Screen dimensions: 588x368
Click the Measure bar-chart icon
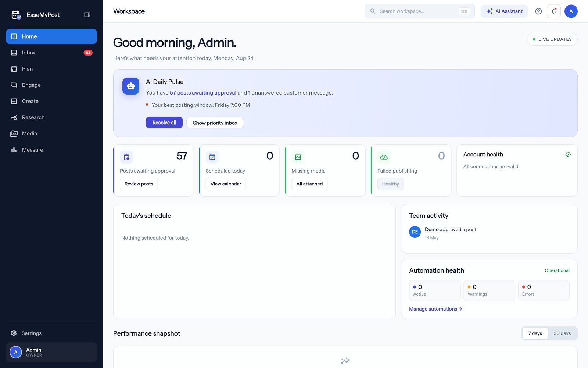pos(14,150)
